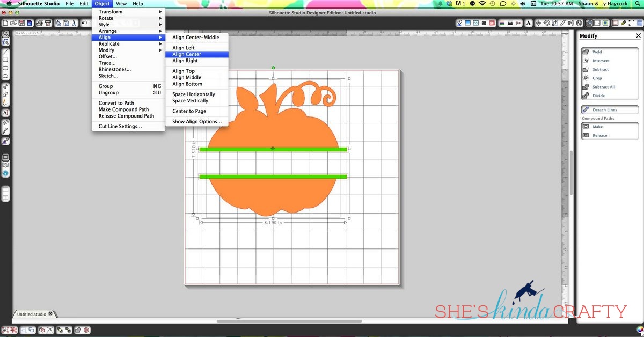Activate the Knife tool

pyautogui.click(x=5, y=130)
